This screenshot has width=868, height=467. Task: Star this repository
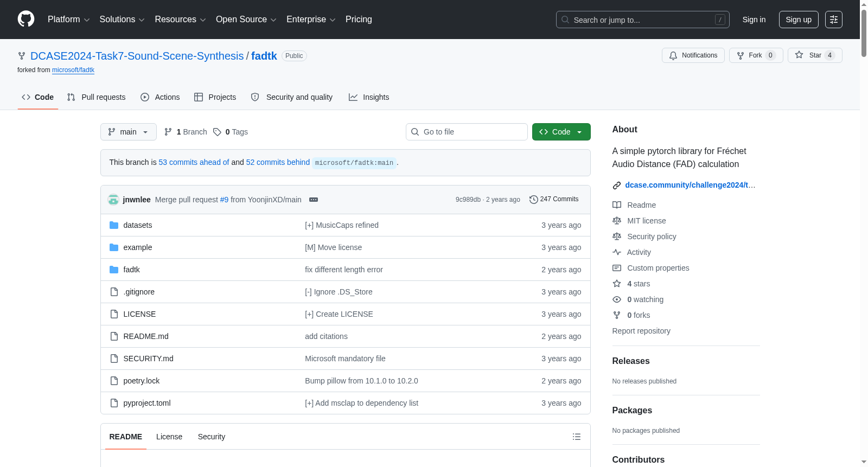point(815,55)
